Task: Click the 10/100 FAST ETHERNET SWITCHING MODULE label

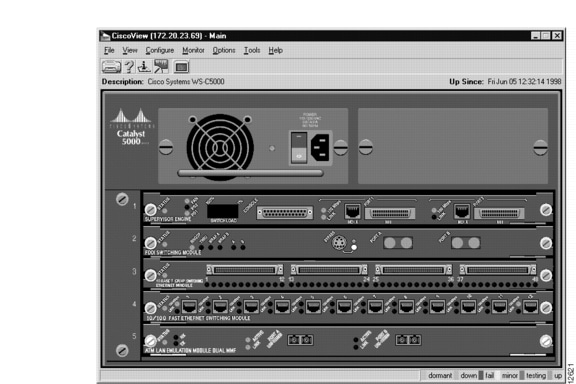Action: click(198, 318)
